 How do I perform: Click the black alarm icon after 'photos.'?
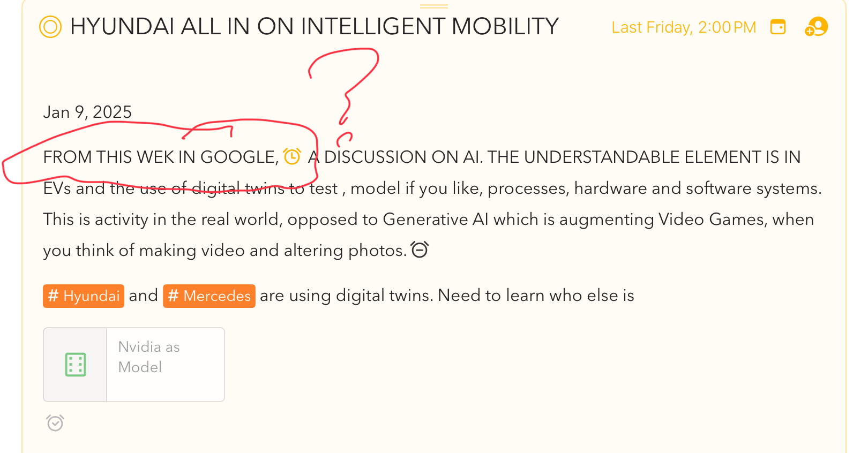[420, 250]
